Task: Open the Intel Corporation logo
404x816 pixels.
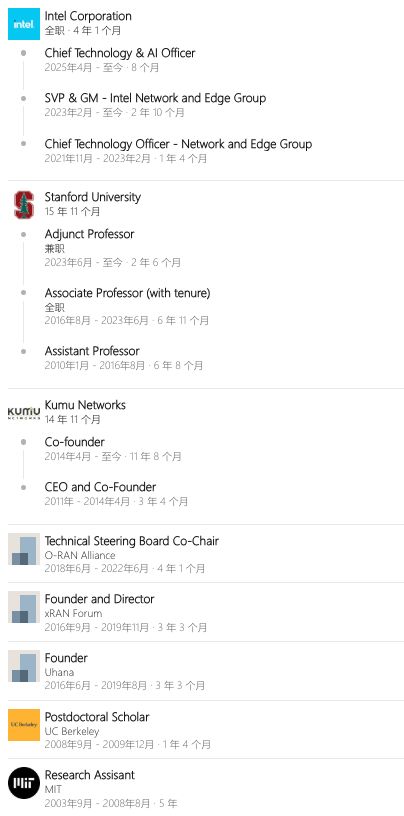Action: [24, 24]
